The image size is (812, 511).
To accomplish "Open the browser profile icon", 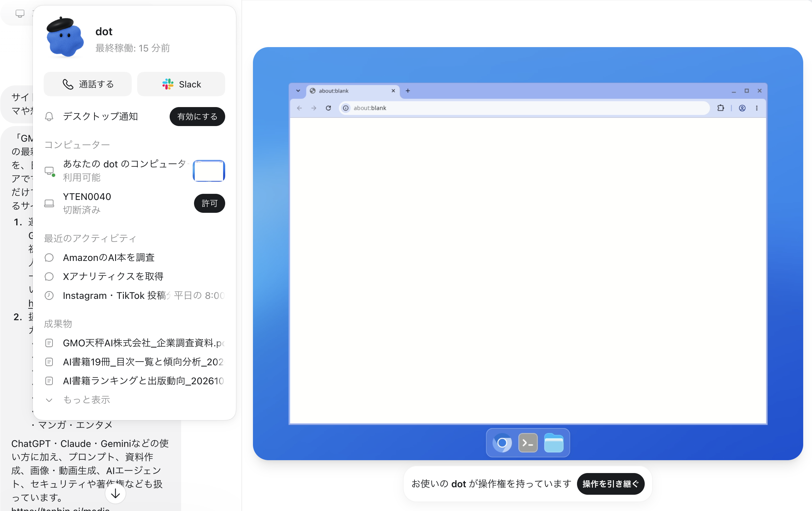I will tap(742, 108).
